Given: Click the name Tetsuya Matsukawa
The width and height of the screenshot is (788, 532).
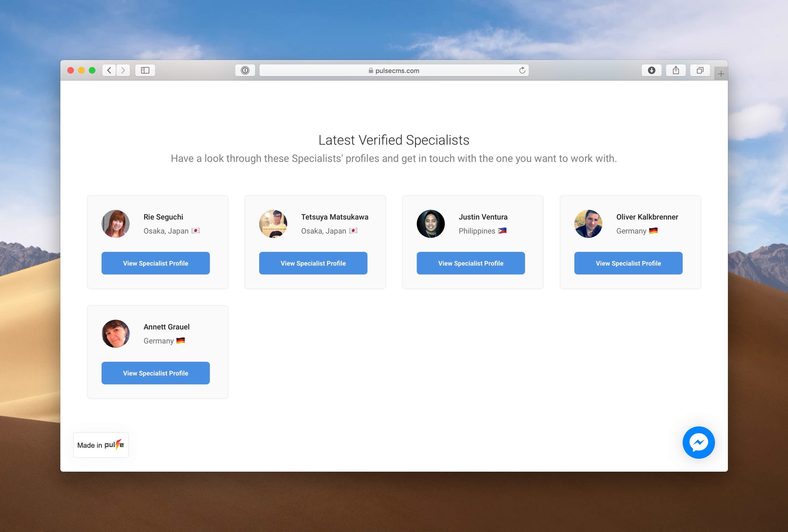Looking at the screenshot, I should point(335,217).
